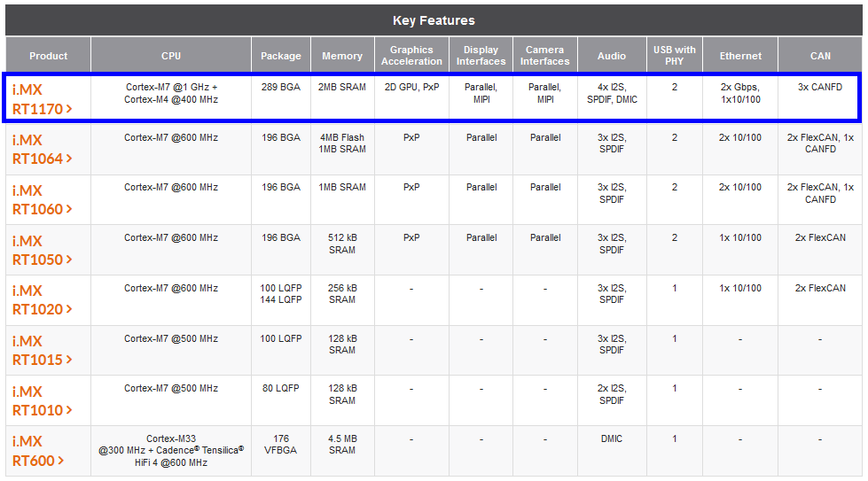Image resolution: width=868 pixels, height=481 pixels.
Task: Click the CAN column header
Action: point(820,55)
